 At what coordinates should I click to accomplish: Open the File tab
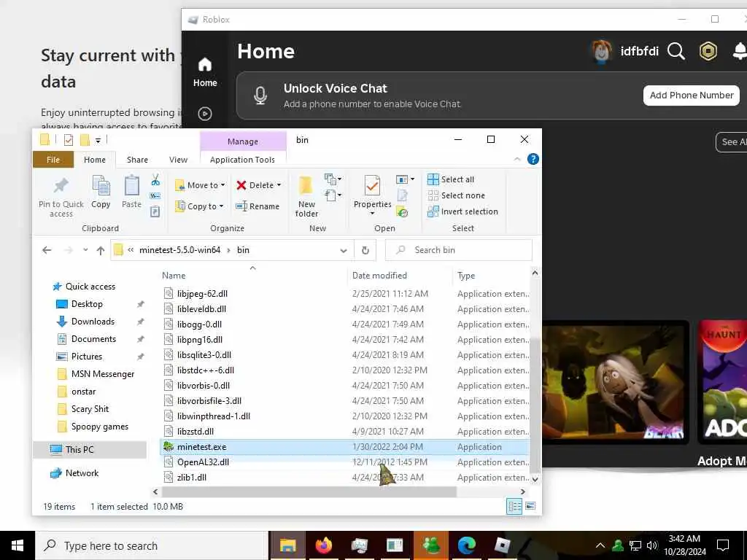[53, 160]
